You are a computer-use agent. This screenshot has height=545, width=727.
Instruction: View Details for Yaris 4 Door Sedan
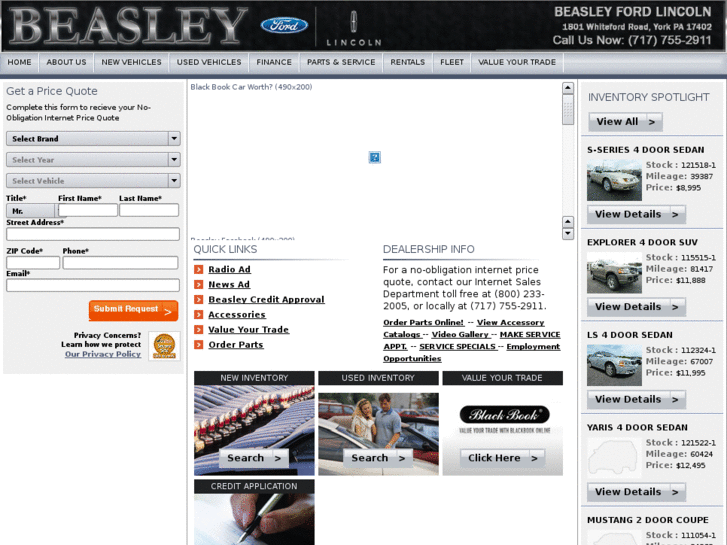click(x=636, y=492)
